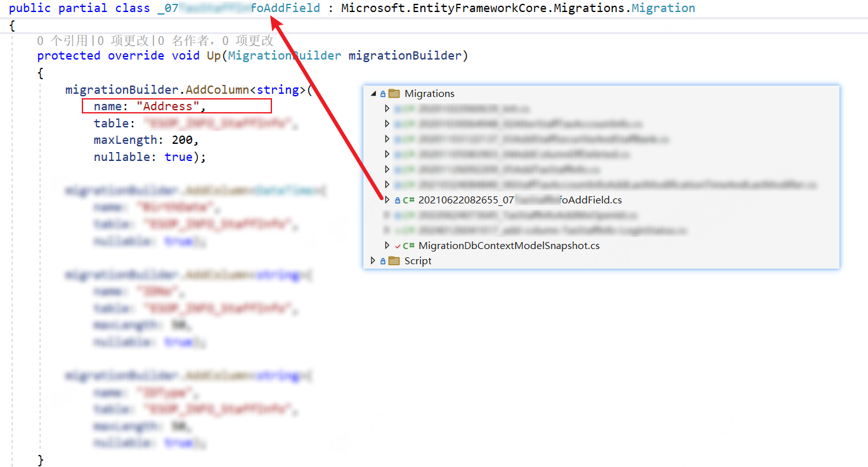The image size is (868, 467).
Task: Click the Up method name
Action: point(214,56)
